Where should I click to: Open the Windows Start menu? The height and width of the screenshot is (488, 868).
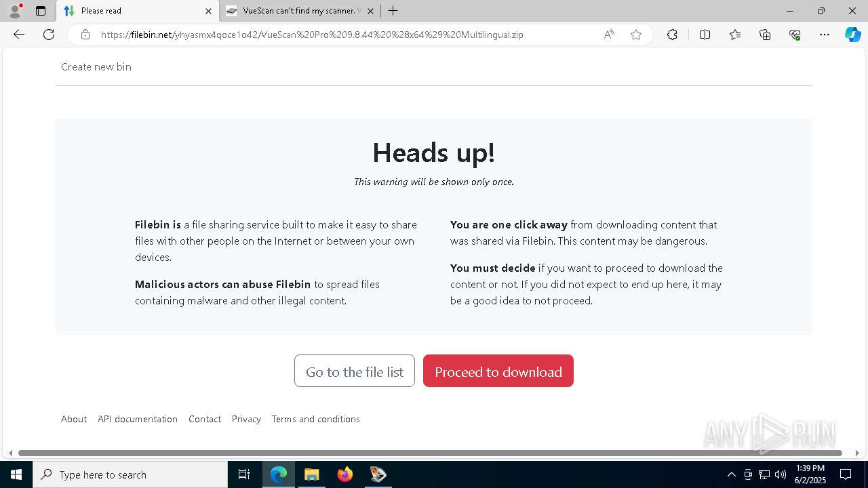click(16, 474)
